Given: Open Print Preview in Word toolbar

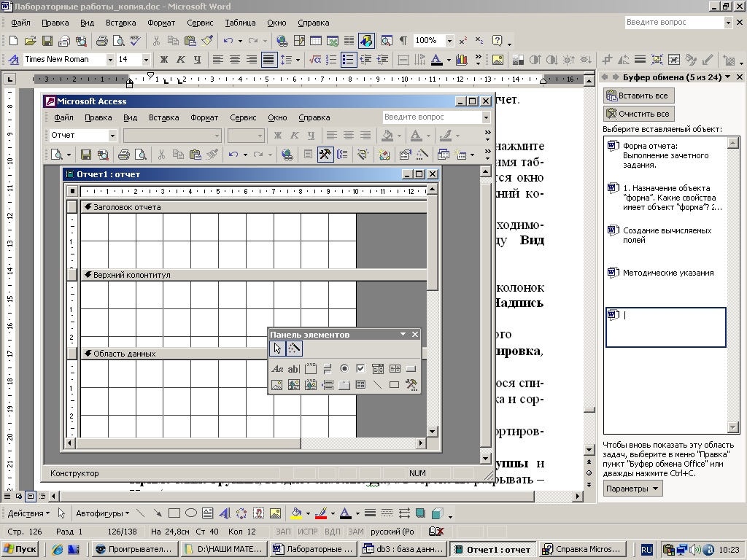Looking at the screenshot, I should [x=119, y=41].
